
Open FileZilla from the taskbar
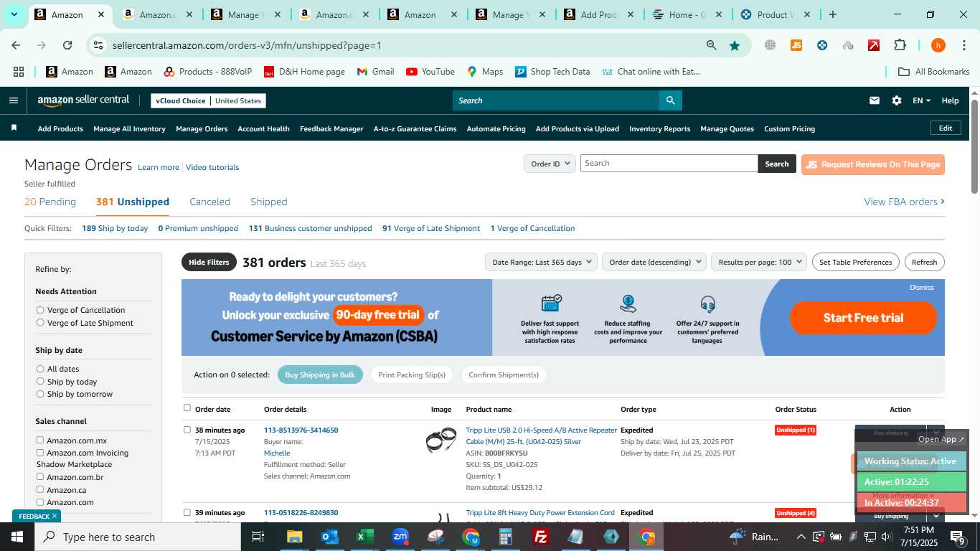tap(541, 537)
